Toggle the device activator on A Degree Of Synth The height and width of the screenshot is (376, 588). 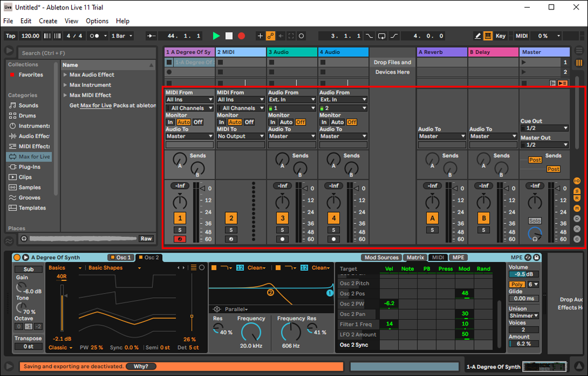click(17, 257)
